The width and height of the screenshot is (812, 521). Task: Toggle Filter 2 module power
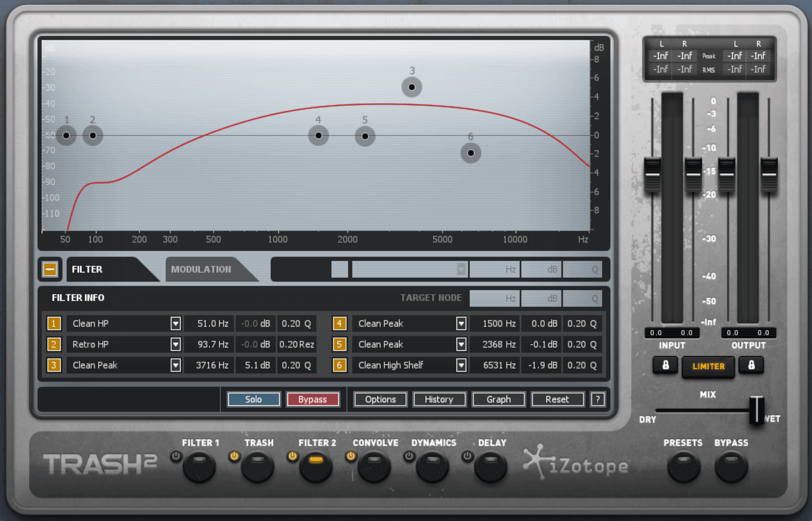pos(293,456)
